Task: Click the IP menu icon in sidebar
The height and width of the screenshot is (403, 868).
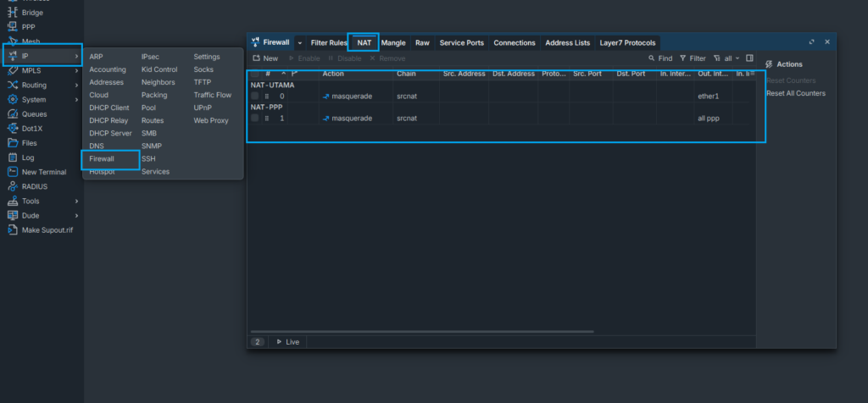Action: click(12, 56)
